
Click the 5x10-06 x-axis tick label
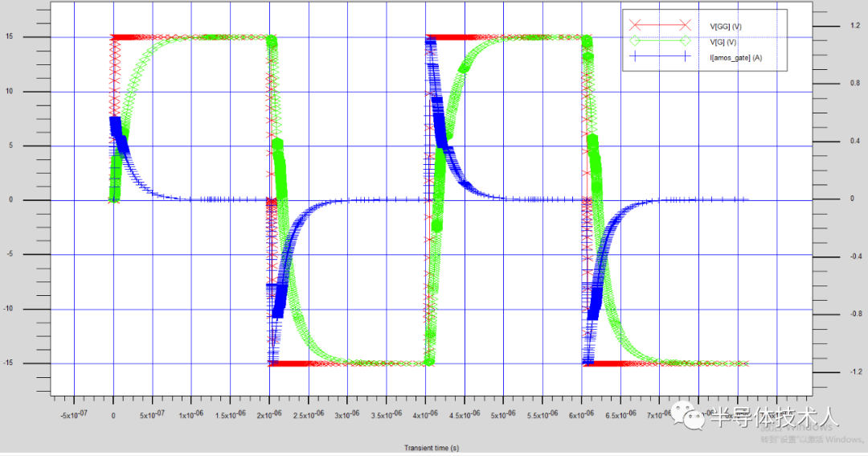click(x=503, y=414)
